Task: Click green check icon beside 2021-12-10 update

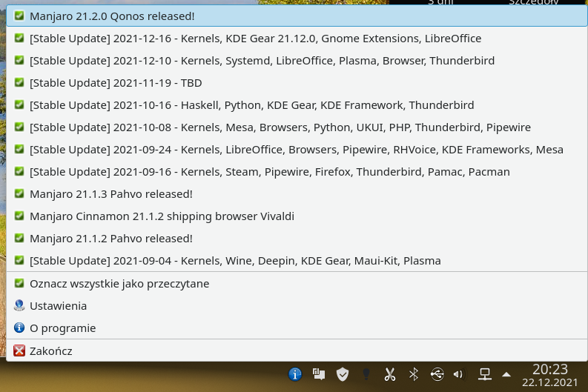Action: click(19, 60)
